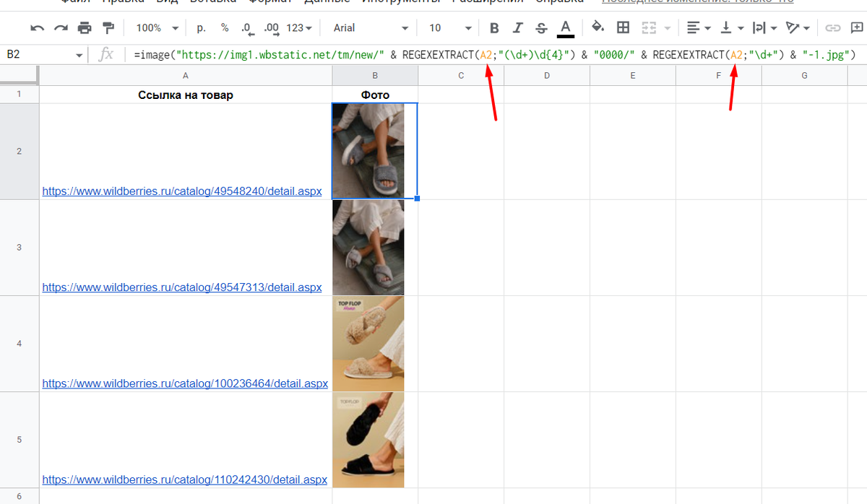Select row 3 header
Viewport: 867px width, 504px height.
tap(20, 247)
